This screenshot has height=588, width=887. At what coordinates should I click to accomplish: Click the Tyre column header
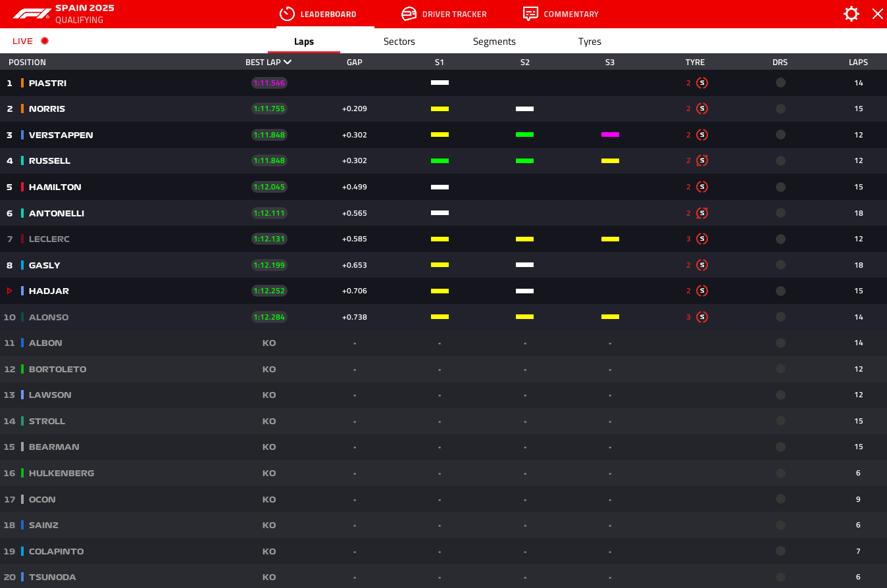pyautogui.click(x=695, y=62)
